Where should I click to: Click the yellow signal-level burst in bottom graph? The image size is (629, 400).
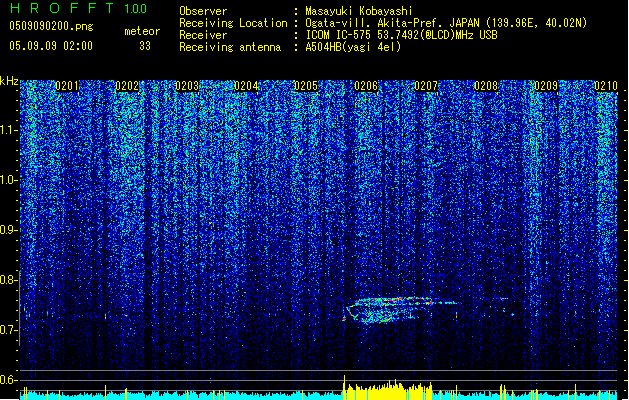387,390
